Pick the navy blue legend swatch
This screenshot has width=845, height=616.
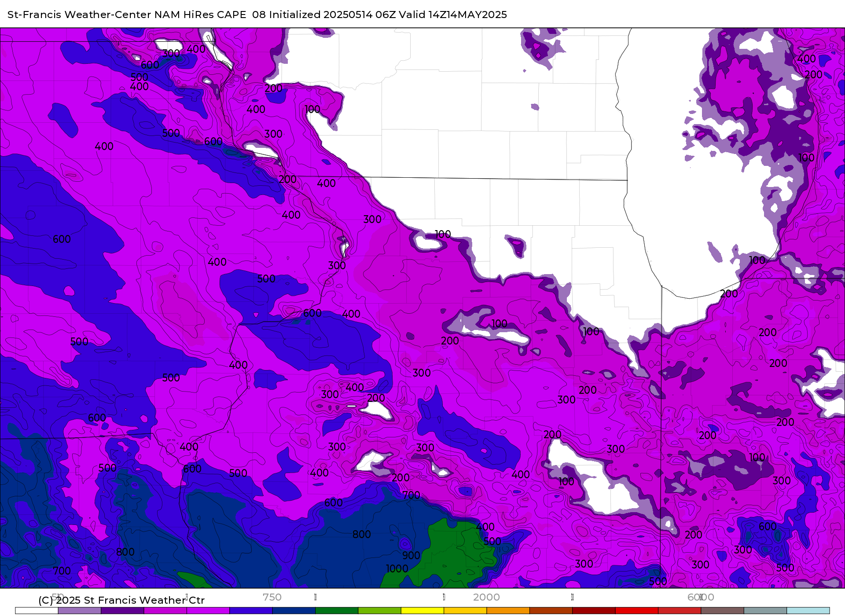(x=294, y=611)
